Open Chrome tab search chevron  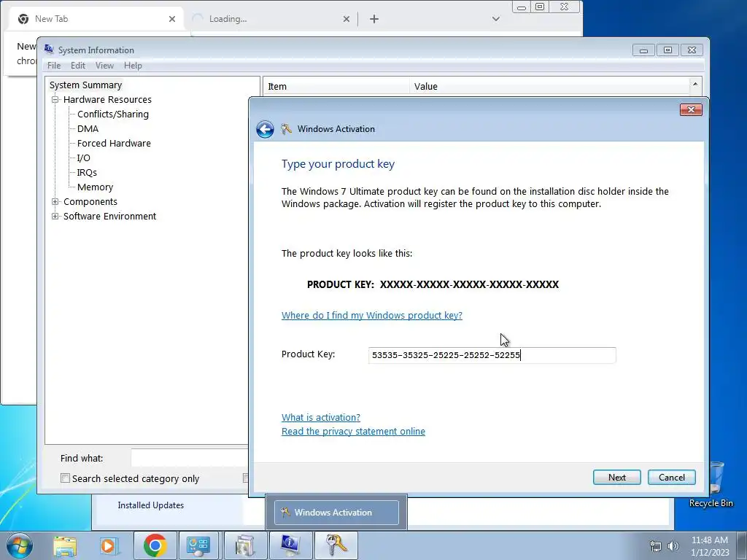point(496,19)
